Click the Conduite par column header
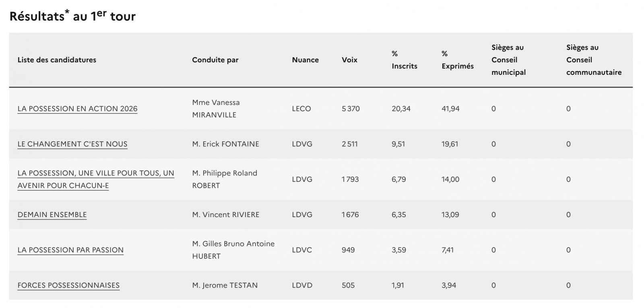Screen dimensions: 644x308 tap(215, 60)
